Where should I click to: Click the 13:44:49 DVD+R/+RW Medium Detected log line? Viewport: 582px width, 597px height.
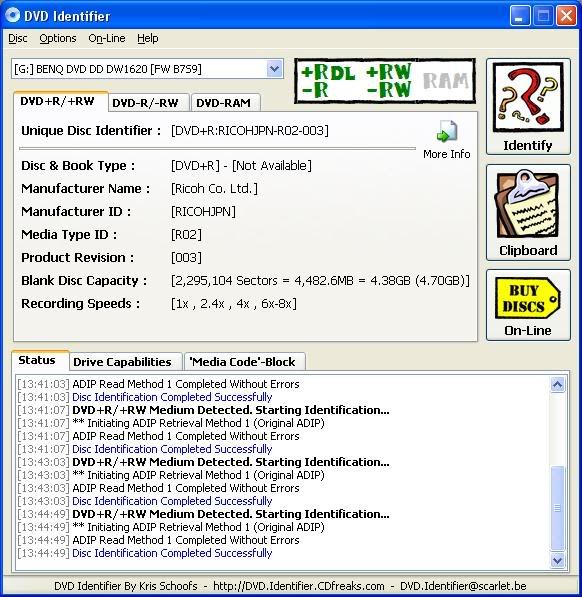pos(203,514)
